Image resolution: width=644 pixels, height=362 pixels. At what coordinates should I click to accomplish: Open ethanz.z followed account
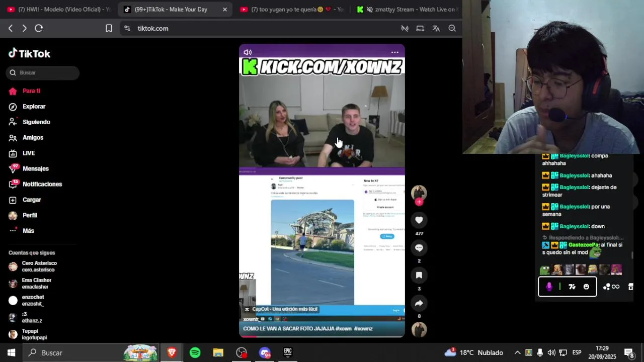point(26,318)
